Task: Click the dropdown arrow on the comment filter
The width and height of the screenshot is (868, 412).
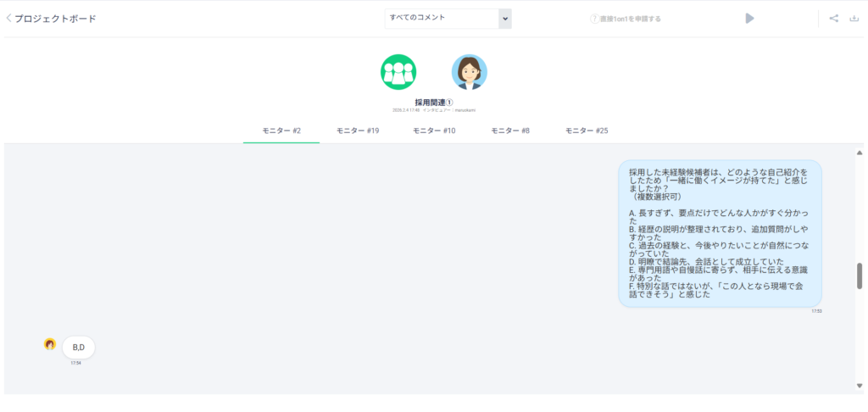Action: [505, 18]
